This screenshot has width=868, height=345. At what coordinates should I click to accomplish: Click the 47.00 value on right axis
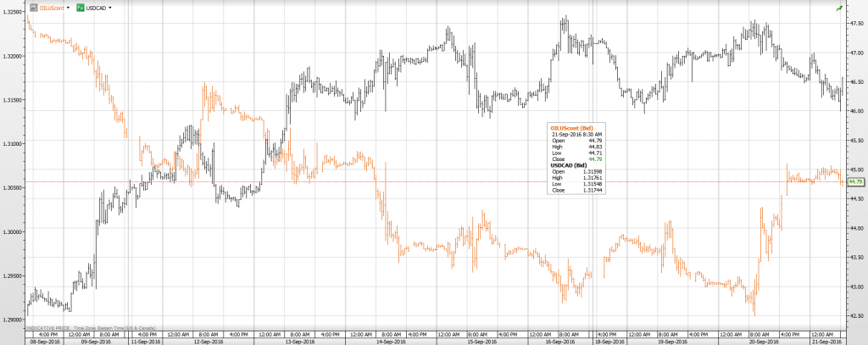(855, 53)
